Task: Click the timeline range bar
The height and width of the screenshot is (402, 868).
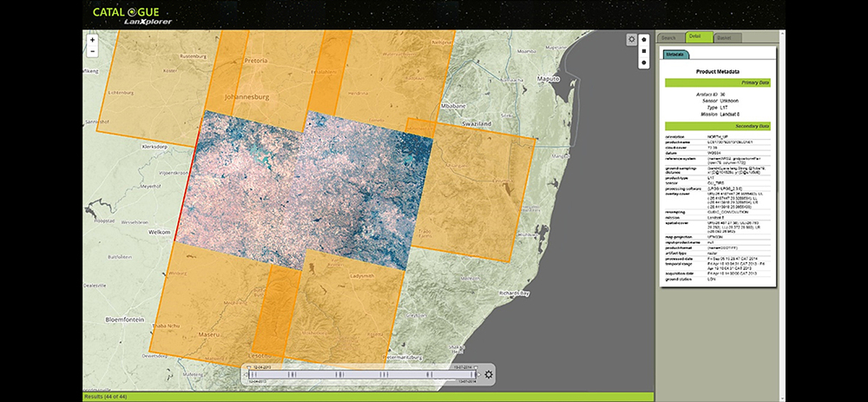Action: point(362,375)
